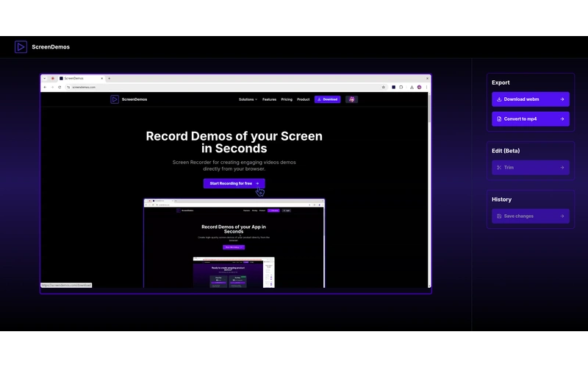The height and width of the screenshot is (368, 588).
Task: Open the Pricing nav item
Action: [287, 99]
